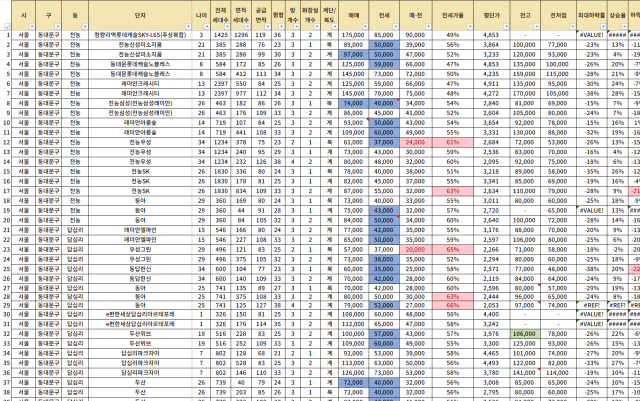Open the 전저점 column filter dropdown
This screenshot has height=401, width=640.
(x=572, y=27)
